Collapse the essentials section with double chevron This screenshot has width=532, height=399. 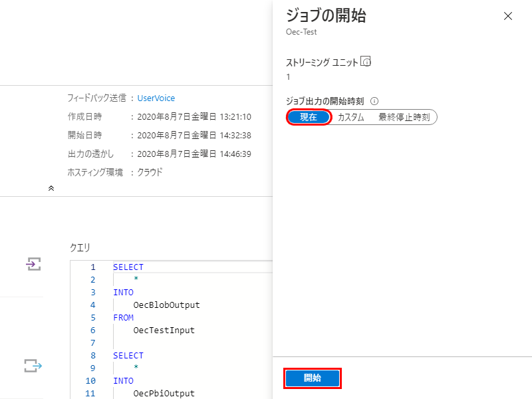tap(51, 188)
